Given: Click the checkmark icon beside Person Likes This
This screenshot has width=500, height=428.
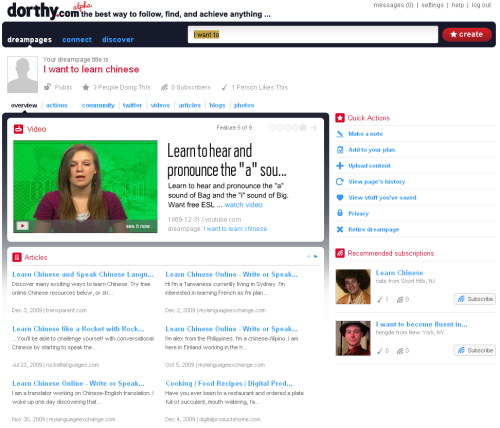Looking at the screenshot, I should tap(224, 87).
